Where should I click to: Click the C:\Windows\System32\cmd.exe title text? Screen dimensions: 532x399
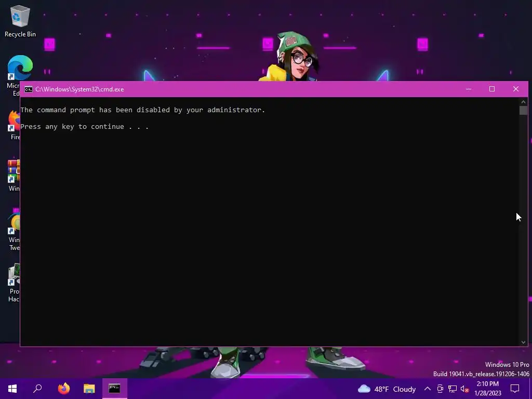(x=79, y=89)
